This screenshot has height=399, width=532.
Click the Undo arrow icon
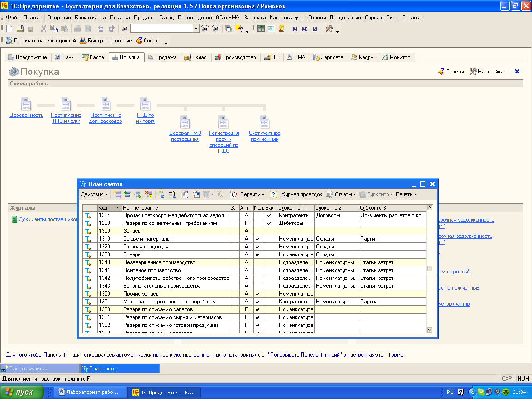click(x=101, y=29)
